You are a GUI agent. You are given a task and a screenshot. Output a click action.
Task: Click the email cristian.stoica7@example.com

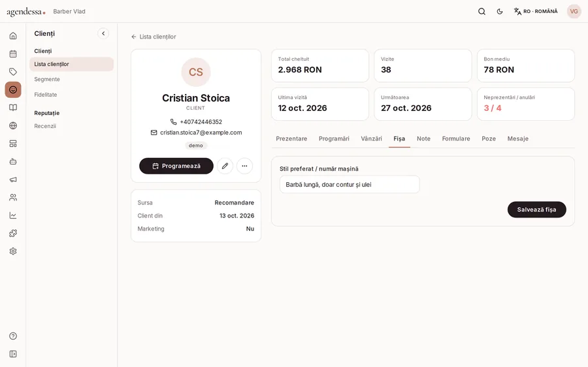[x=201, y=133]
